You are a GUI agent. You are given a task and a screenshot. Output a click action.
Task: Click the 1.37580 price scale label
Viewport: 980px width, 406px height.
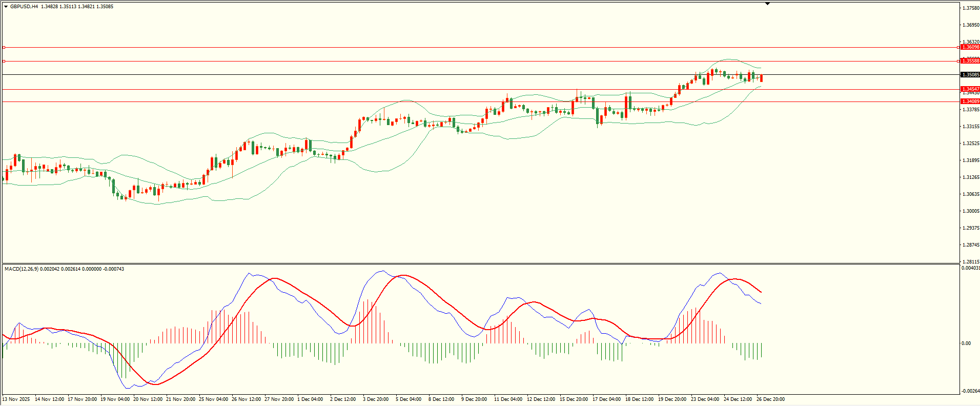[971, 8]
